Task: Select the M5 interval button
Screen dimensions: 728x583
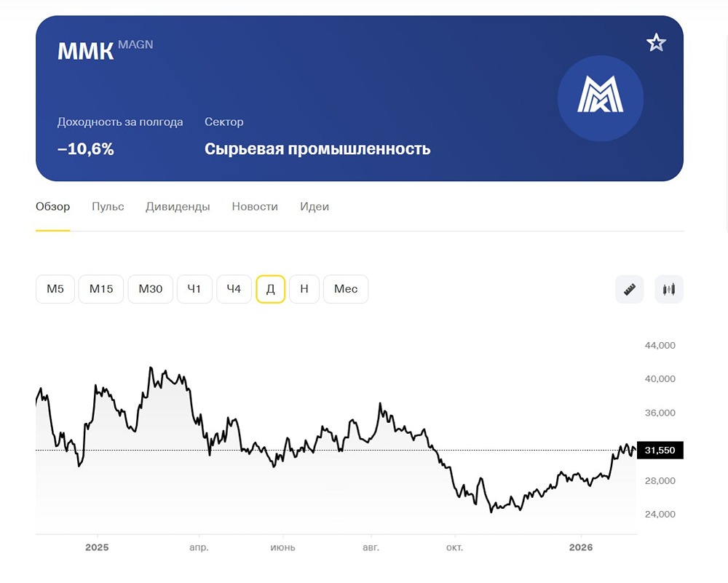Action: click(x=55, y=289)
